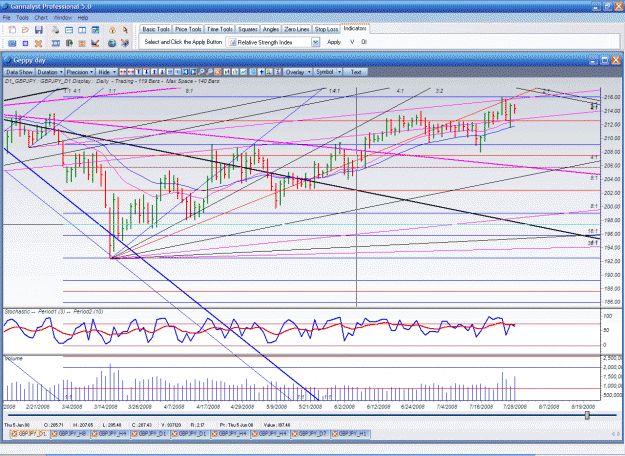Click the Stochastic panel label
The image size is (625, 456).
54,312
